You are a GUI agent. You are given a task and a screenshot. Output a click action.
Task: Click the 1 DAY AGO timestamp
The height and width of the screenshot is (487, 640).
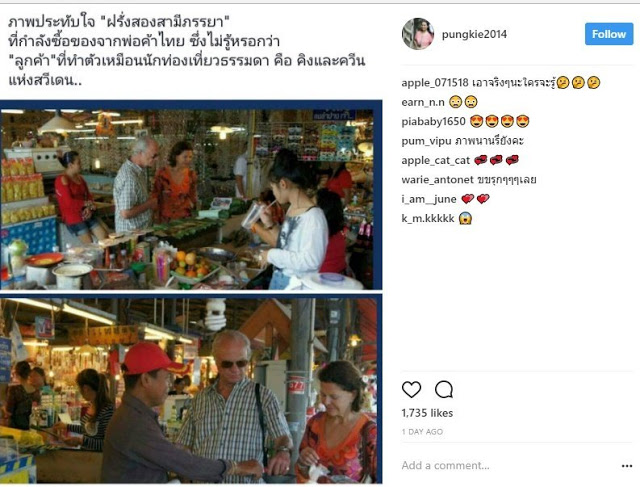click(x=422, y=432)
